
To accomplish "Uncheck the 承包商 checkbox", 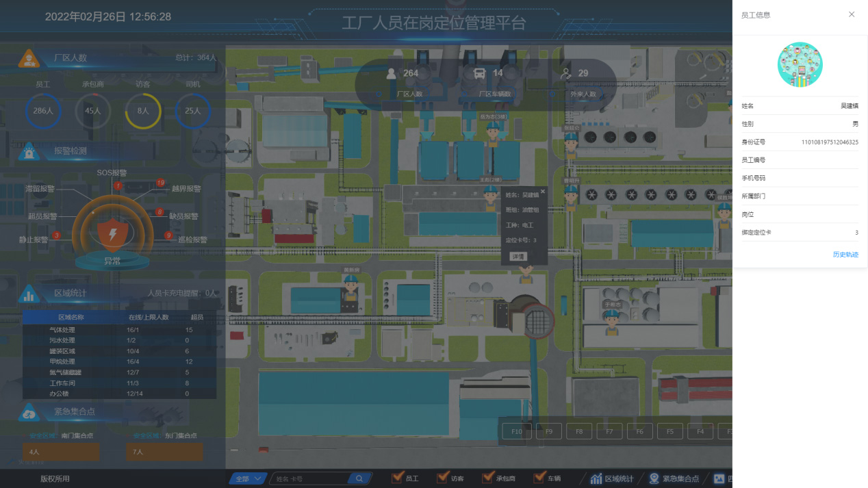I will [487, 478].
